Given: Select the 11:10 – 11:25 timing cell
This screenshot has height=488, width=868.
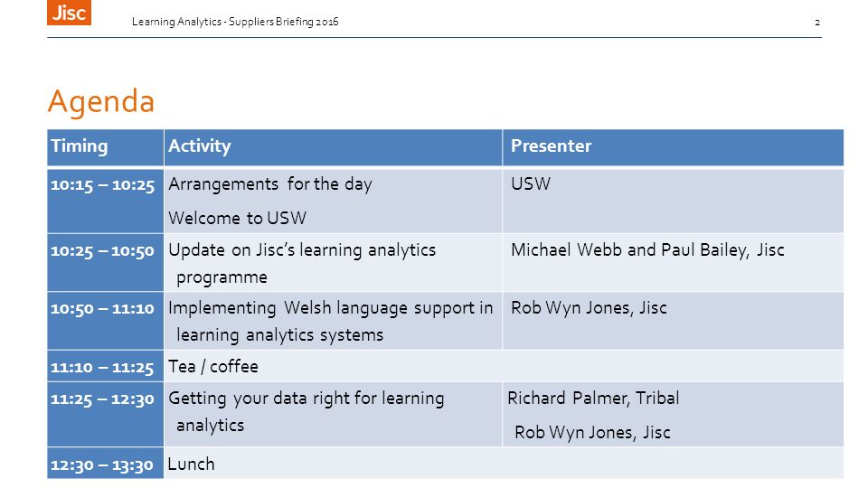Looking at the screenshot, I should click(105, 366).
